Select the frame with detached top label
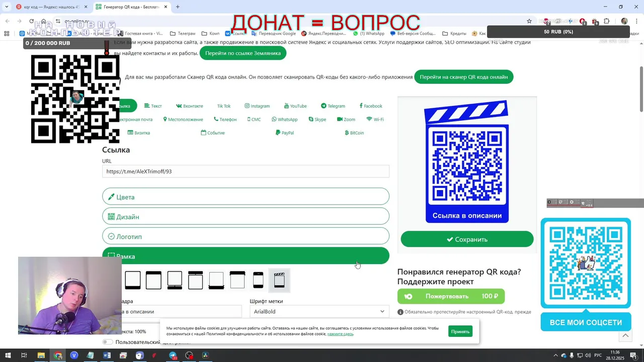Screen dimensions: 644x362 195,280
